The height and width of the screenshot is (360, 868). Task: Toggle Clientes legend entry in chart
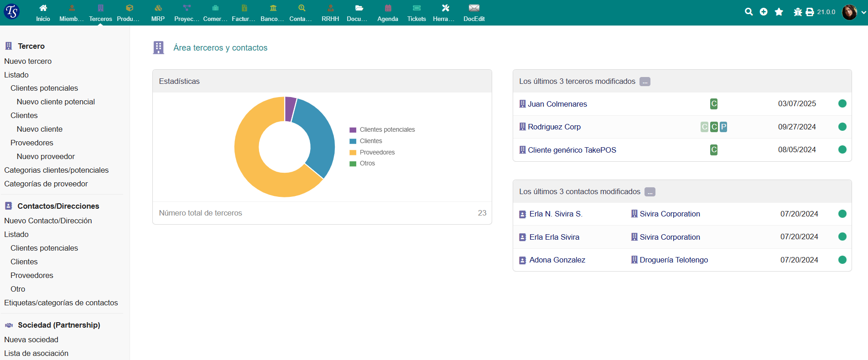click(x=370, y=141)
